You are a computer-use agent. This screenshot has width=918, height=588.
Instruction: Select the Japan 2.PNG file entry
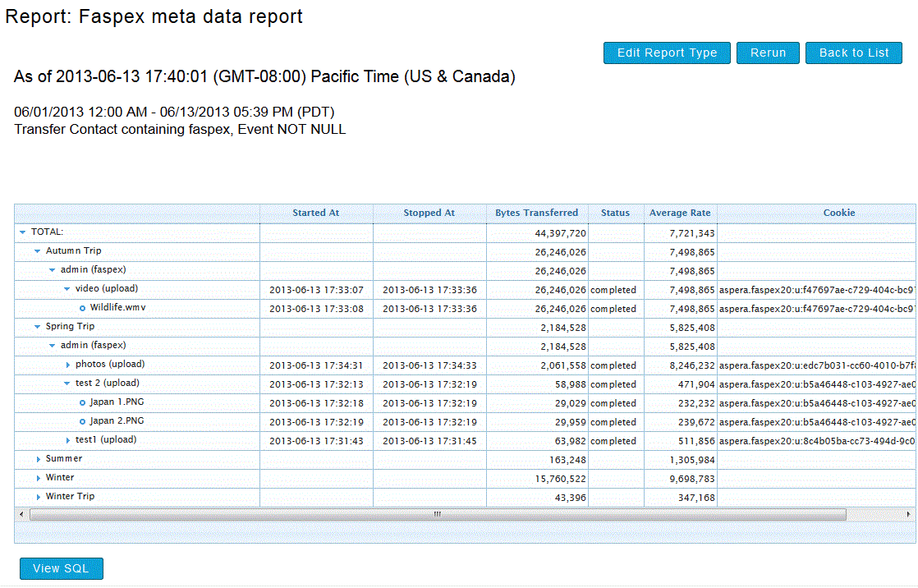click(x=117, y=421)
